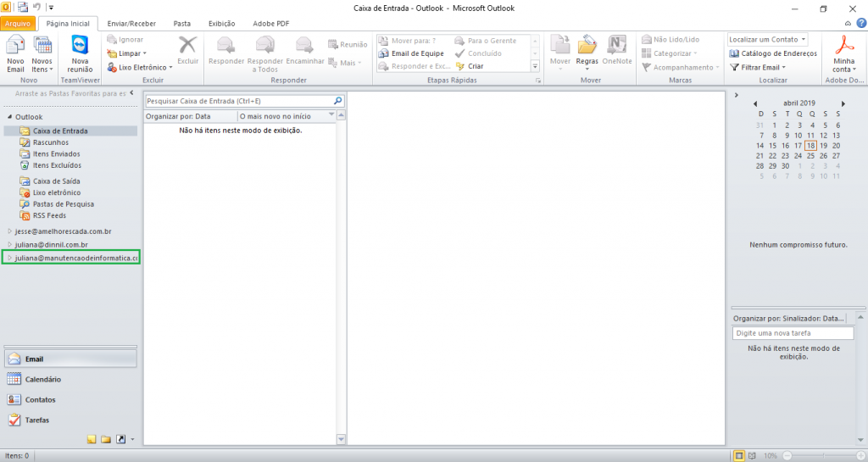Switch to Normal view in status bar
The image size is (868, 462).
(739, 456)
